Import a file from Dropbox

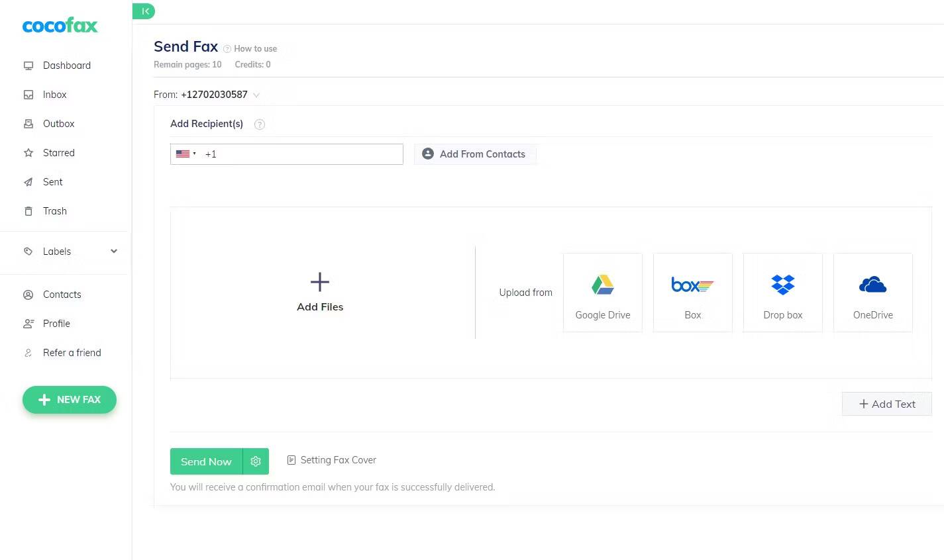tap(782, 292)
